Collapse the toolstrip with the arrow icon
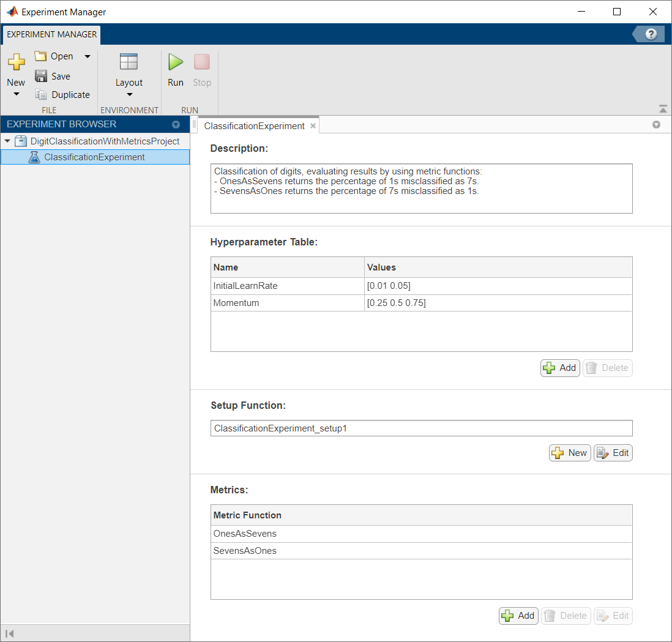Screen dimensions: 672x642 (x=663, y=109)
